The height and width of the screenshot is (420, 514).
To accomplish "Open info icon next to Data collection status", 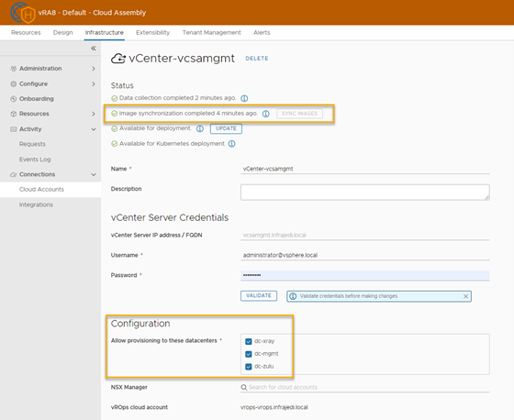I will tap(244, 98).
